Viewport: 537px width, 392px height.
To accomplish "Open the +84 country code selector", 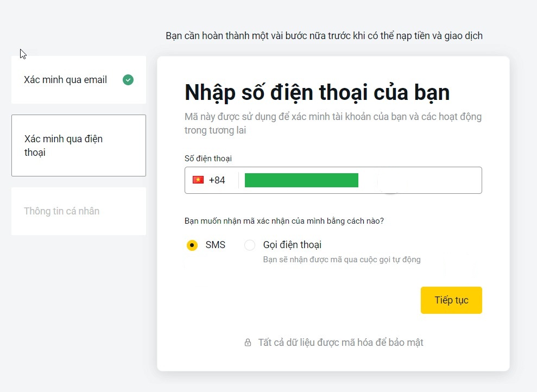I will [x=217, y=180].
